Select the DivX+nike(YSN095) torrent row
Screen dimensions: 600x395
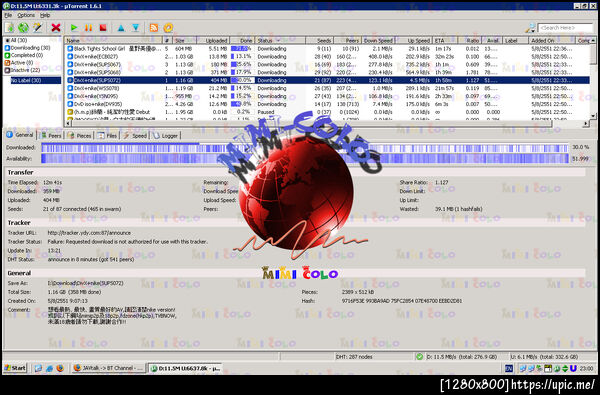click(327, 96)
